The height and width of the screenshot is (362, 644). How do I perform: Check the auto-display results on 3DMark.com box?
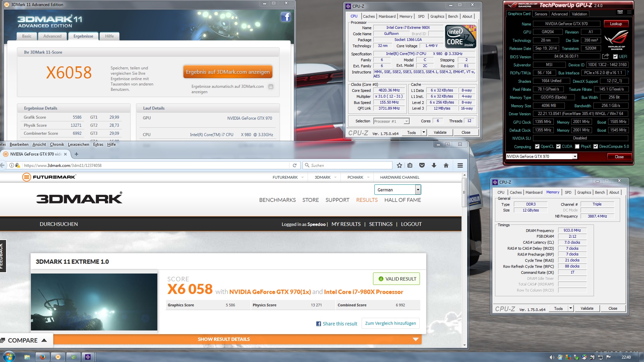point(271,86)
